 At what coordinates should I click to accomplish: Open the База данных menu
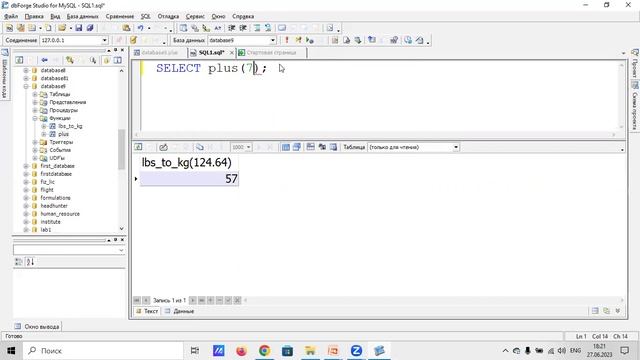(x=82, y=16)
